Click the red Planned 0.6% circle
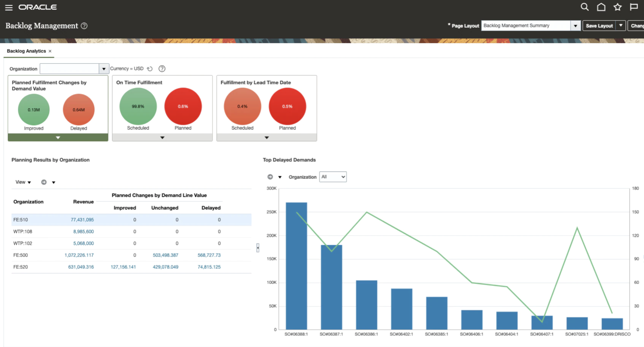Screen dimensions: 644x347 click(x=183, y=107)
